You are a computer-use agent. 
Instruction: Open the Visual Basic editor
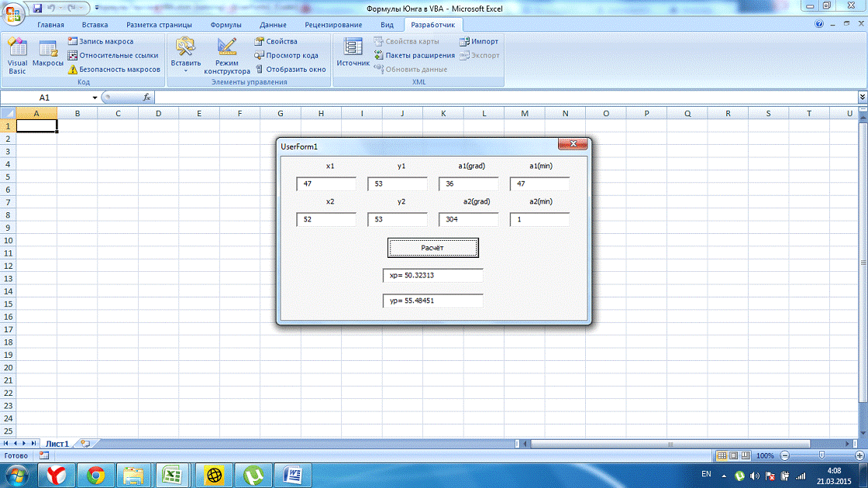coord(17,55)
